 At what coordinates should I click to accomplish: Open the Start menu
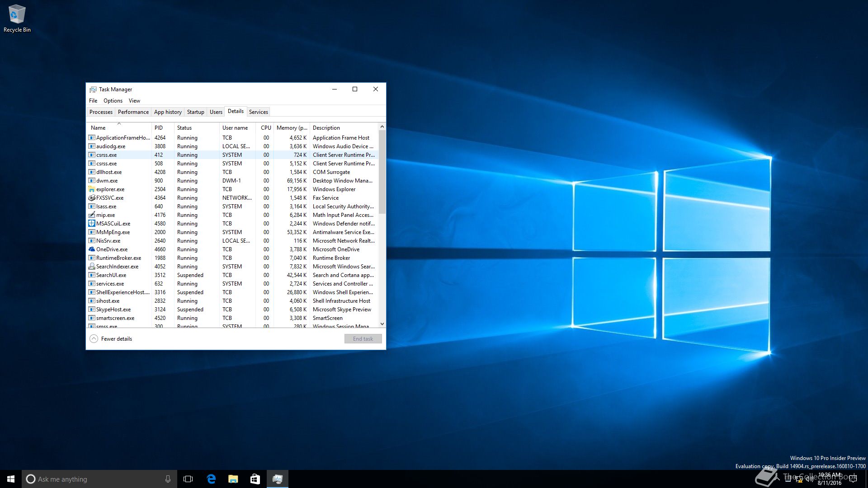pyautogui.click(x=11, y=479)
